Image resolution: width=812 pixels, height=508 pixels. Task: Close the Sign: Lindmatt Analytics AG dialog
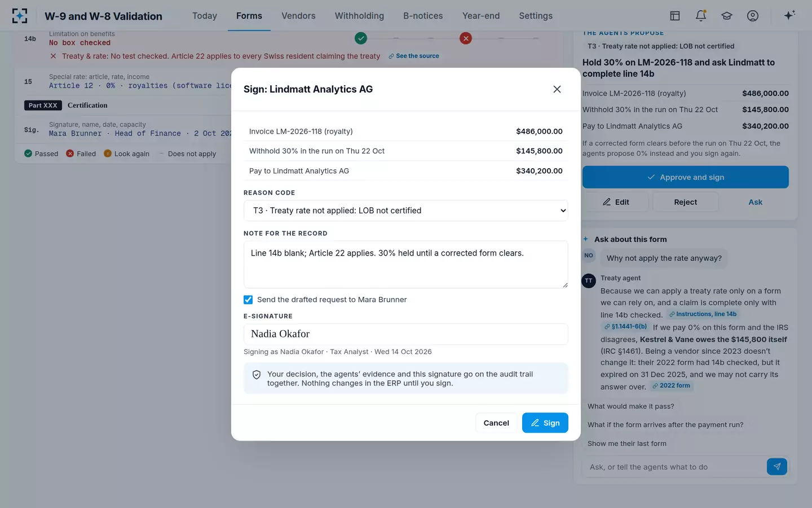click(557, 89)
